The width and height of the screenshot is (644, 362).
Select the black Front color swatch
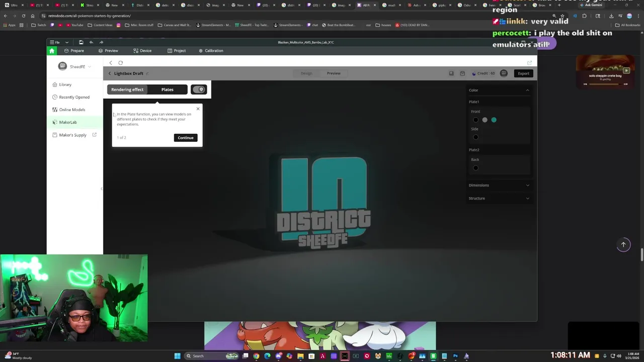(475, 120)
